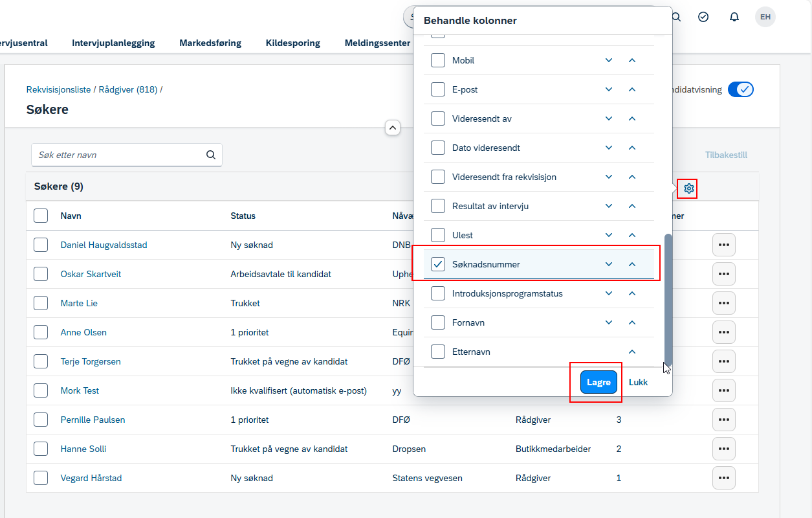This screenshot has height=518, width=812.
Task: Move Mobil column up with arrow
Action: 632,60
